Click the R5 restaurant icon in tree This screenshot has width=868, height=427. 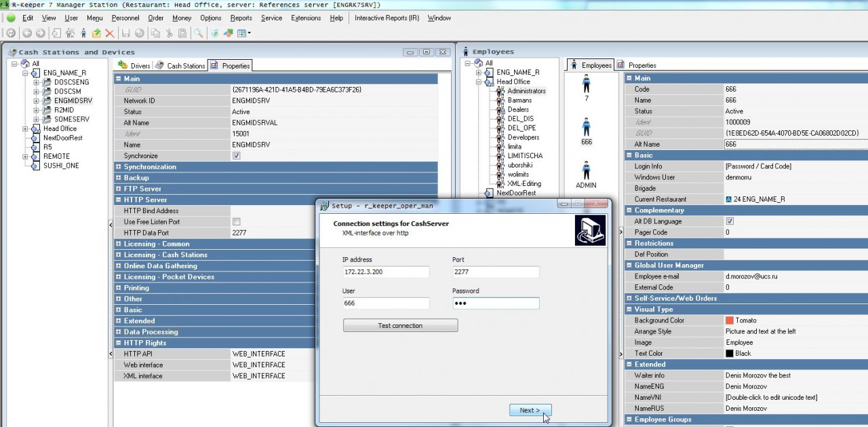click(37, 147)
